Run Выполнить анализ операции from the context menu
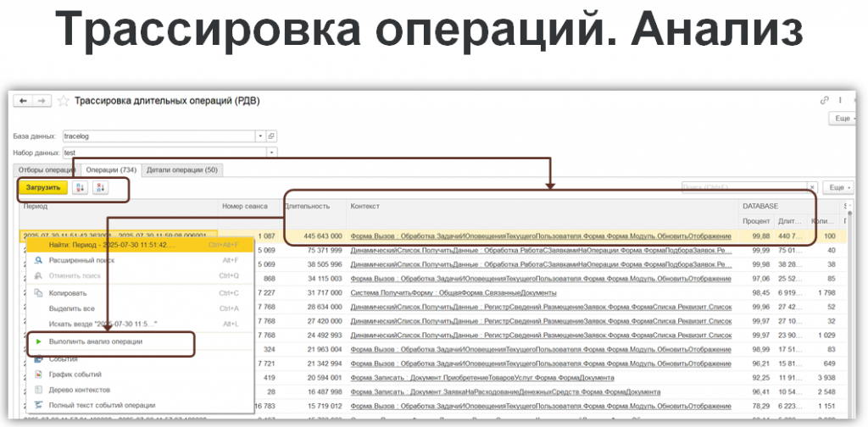Screen dimensions: 868x427 click(140, 341)
